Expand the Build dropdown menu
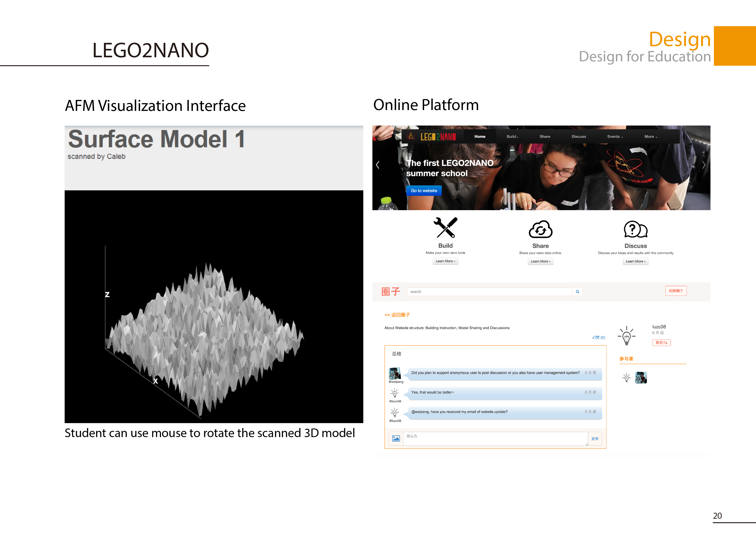 512,137
